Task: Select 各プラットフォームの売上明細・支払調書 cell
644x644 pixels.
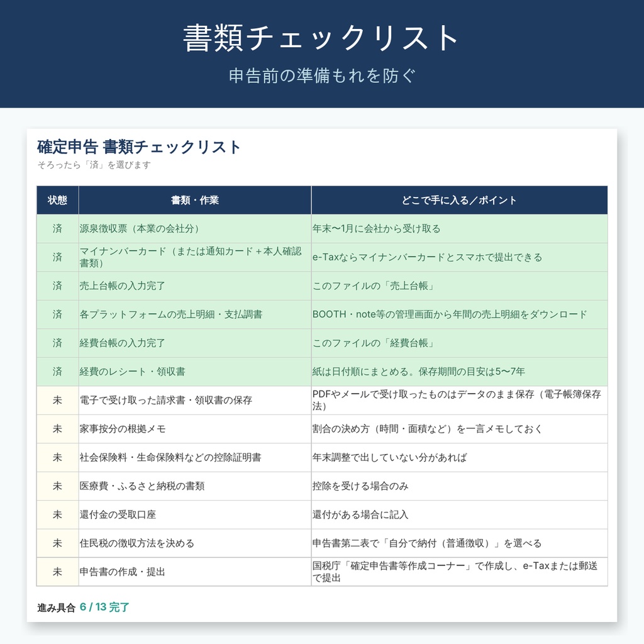Action: 195,314
